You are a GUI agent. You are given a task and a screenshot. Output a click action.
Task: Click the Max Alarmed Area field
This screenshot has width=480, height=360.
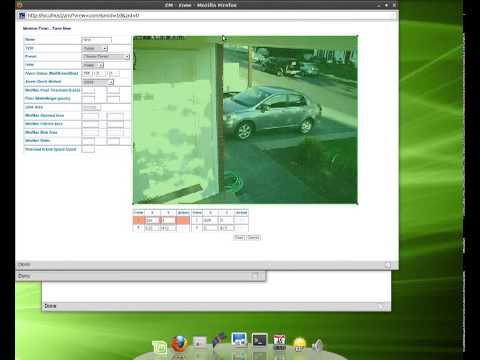115,116
